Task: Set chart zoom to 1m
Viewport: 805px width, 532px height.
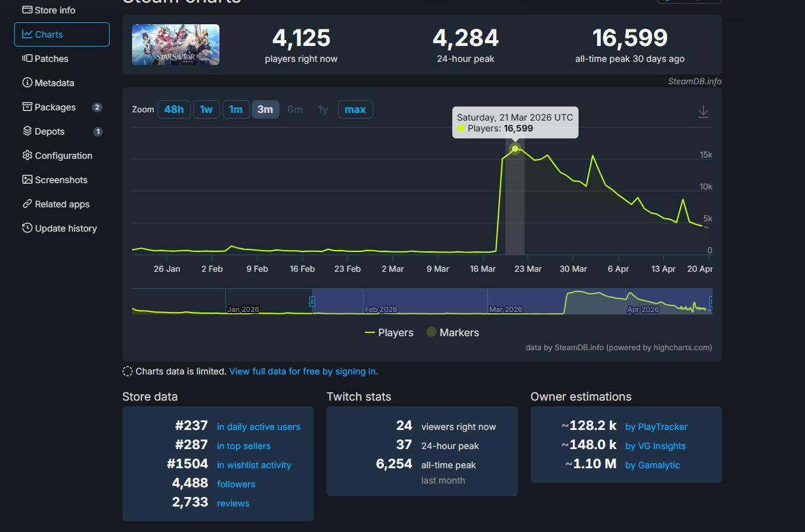Action: tap(235, 109)
